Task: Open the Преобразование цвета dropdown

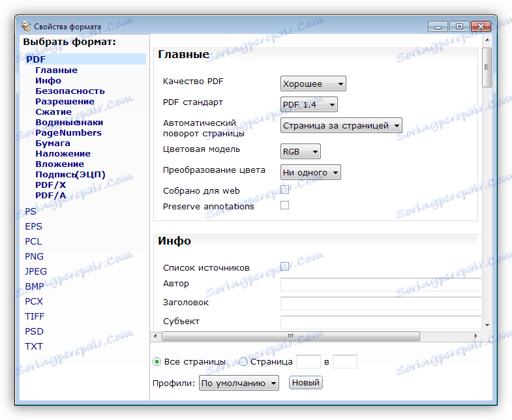Action: (310, 172)
